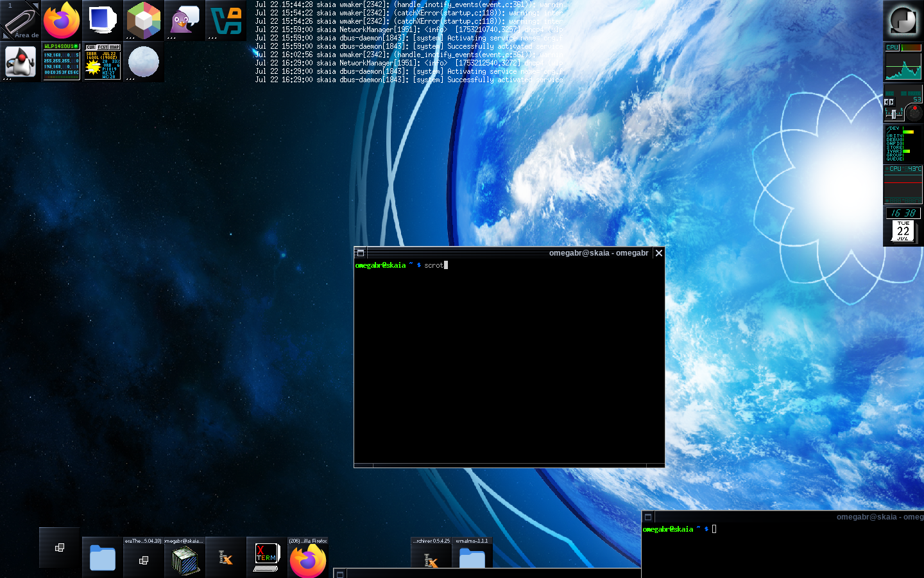Restore the eraThe...5.04.18 minimized window
This screenshot has width=924, height=578.
click(x=144, y=557)
